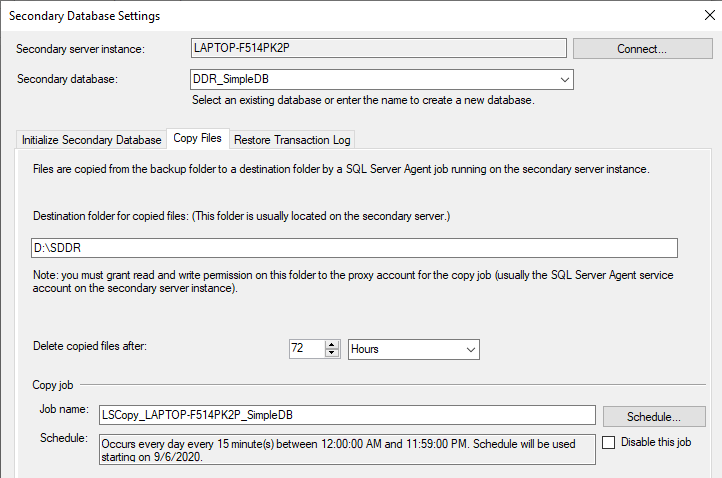Click the secondary server instance LAPTOP-F514PK2P field
722x478 pixels.
coord(378,48)
